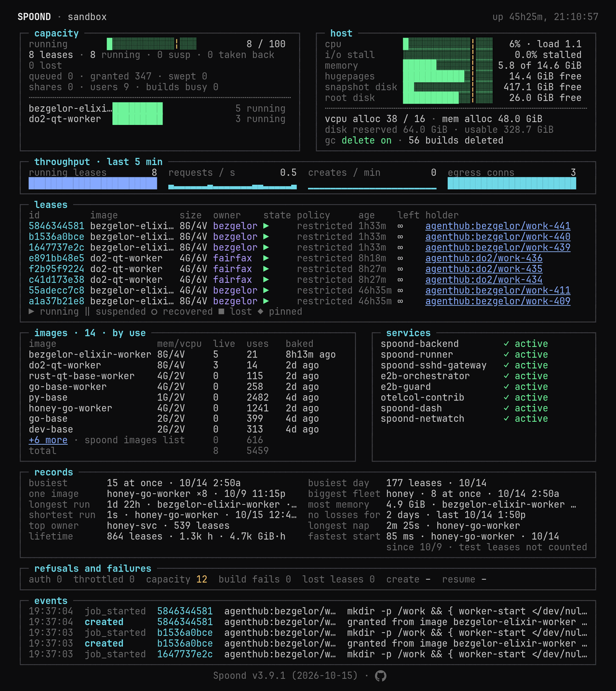616x691 pixels.
Task: Click the capacity running progress bar
Action: pyautogui.click(x=152, y=44)
